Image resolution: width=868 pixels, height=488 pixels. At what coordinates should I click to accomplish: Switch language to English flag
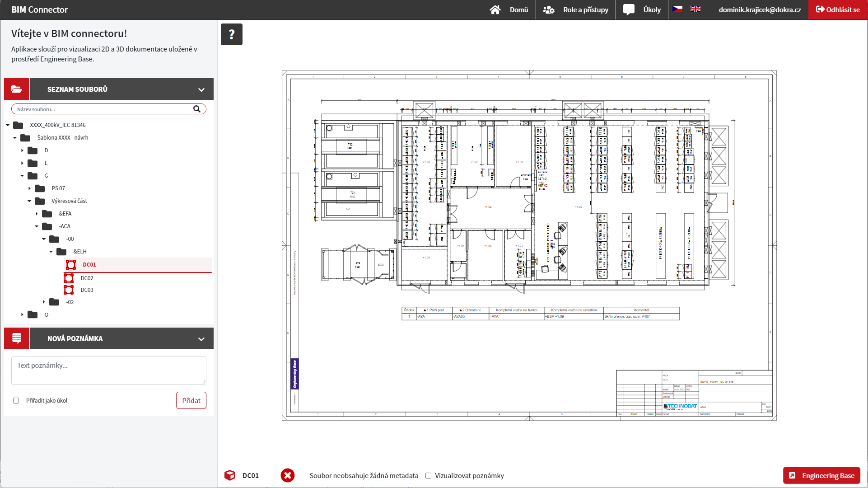[x=695, y=9]
